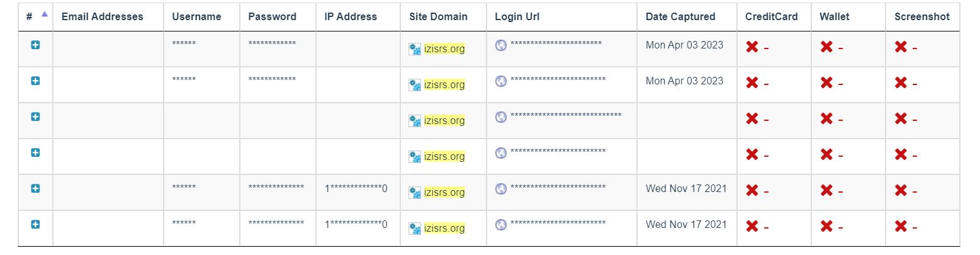Viewport: 980px width, 255px height.
Task: Sort table by Date Captured header
Action: point(680,17)
